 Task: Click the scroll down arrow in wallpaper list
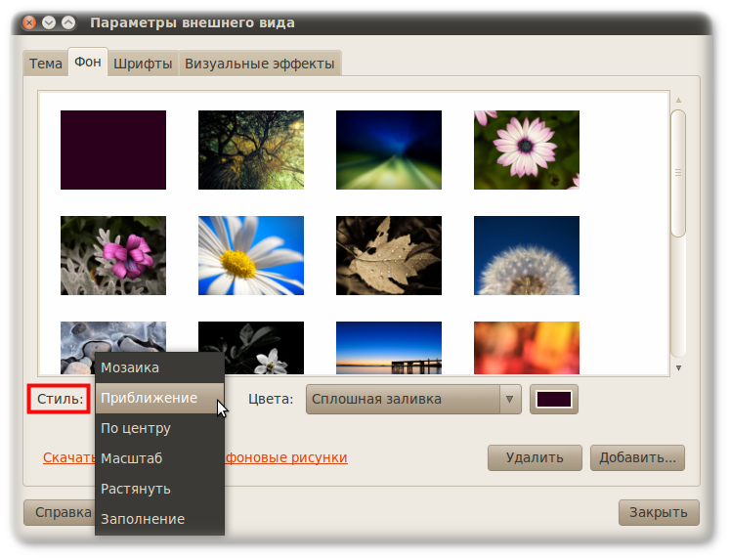[x=678, y=368]
